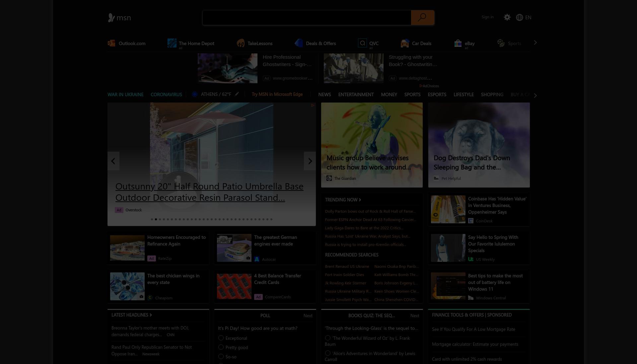
Task: Click ad indicator icon on slideshow corner
Action: (313, 106)
